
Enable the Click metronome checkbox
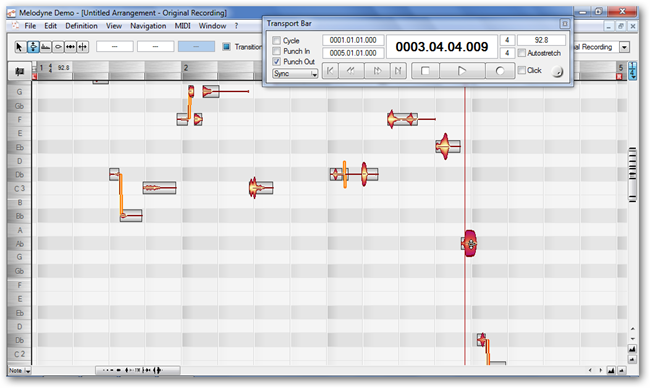click(x=522, y=70)
